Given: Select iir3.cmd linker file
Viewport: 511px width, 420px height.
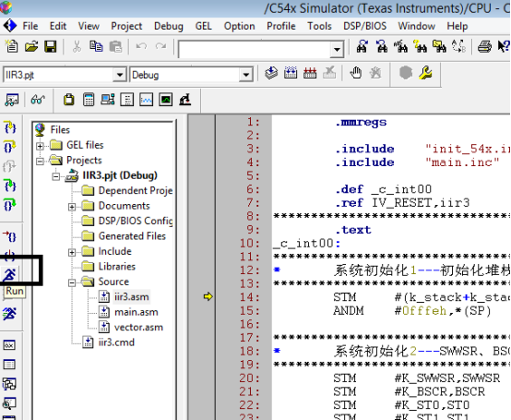Looking at the screenshot, I should coord(116,342).
